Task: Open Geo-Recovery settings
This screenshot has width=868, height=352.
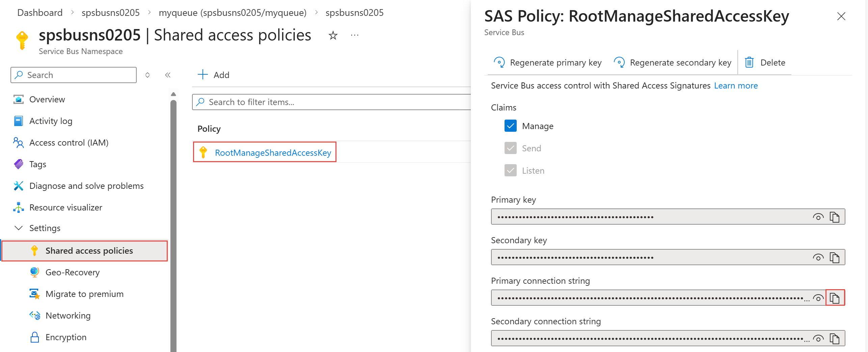Action: [73, 272]
